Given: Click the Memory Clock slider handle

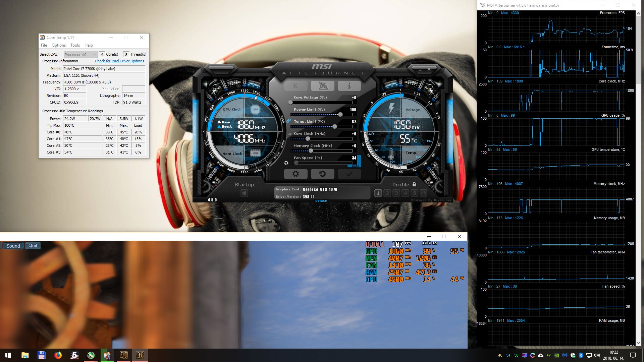Looking at the screenshot, I should (x=311, y=151).
